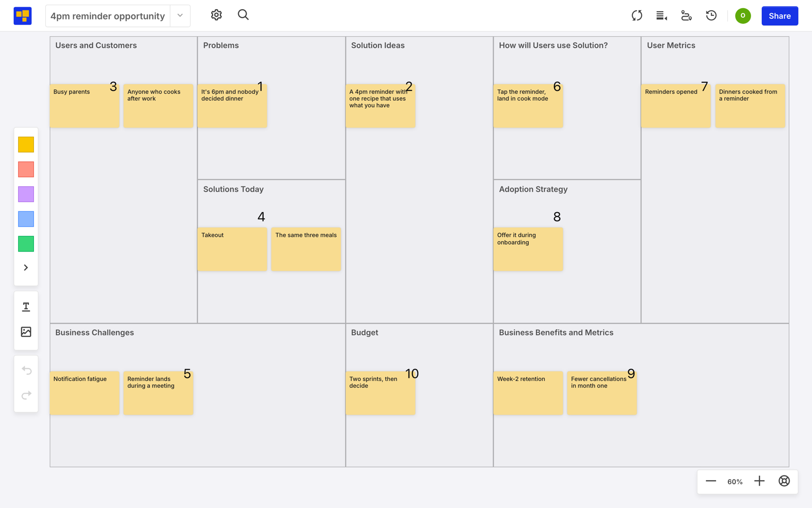Pick the blue sticky note color
Screen dimensions: 812x508
26,219
